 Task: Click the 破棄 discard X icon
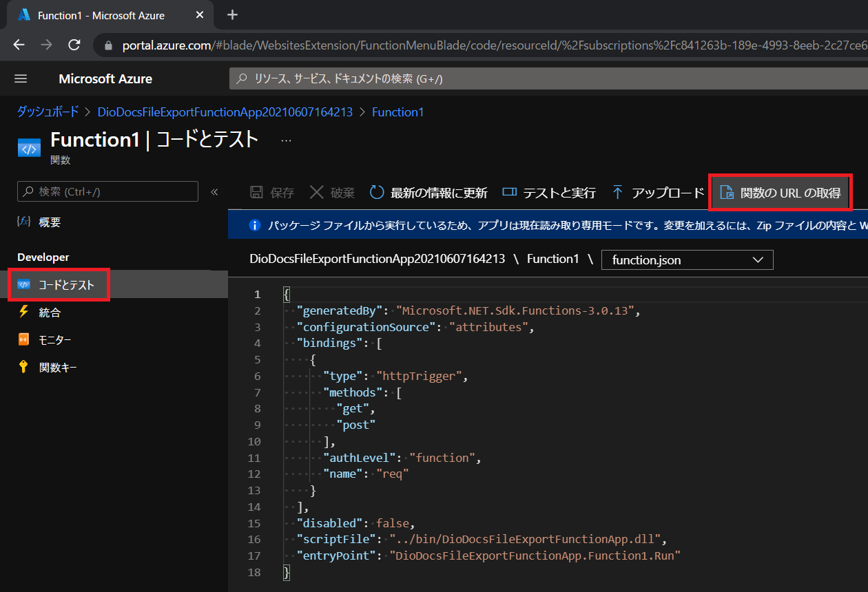[317, 193]
